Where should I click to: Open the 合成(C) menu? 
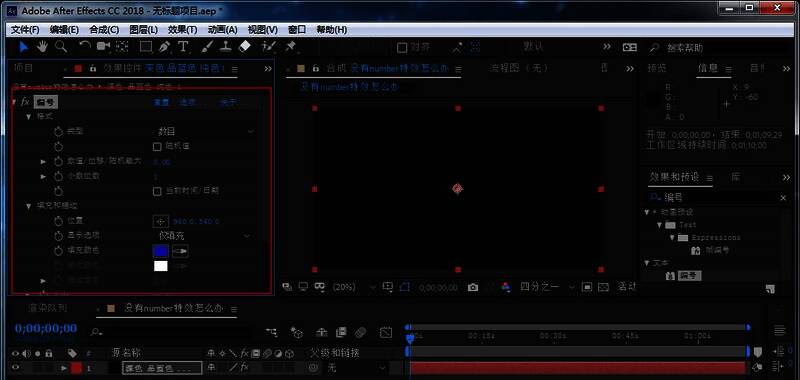104,30
